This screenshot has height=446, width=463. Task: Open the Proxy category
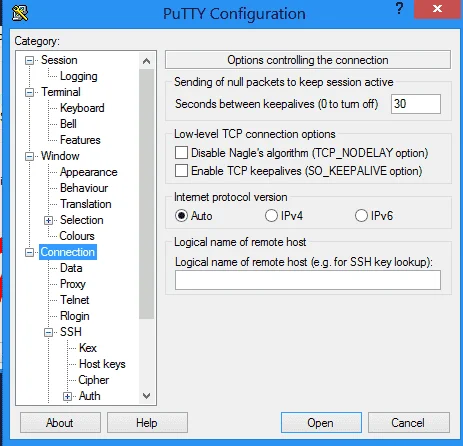[x=73, y=284]
